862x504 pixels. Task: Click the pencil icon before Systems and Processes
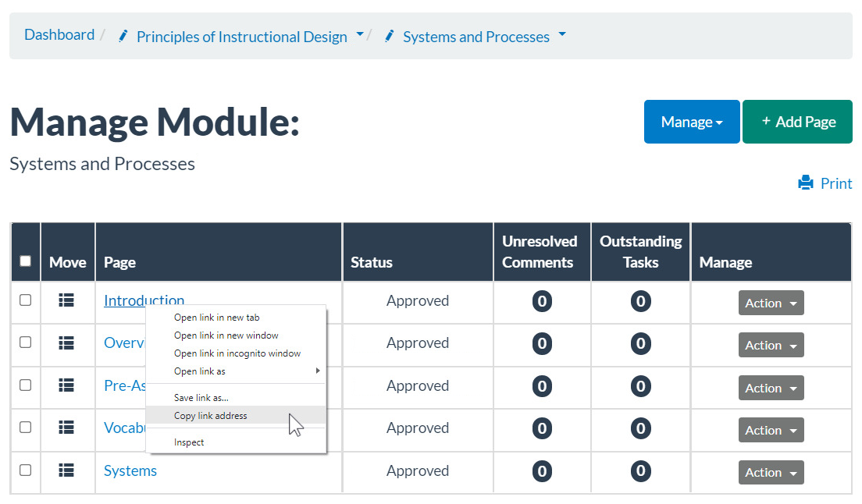(389, 36)
